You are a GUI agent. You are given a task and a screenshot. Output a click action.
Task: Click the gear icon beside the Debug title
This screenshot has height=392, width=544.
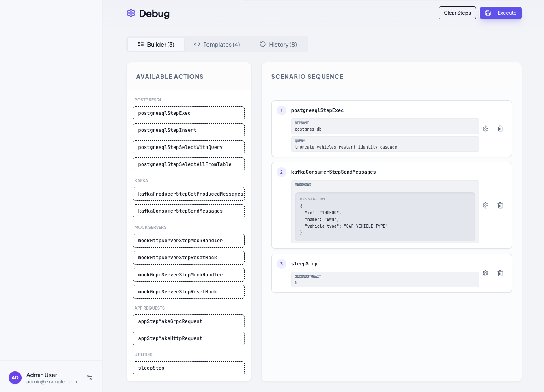point(131,13)
